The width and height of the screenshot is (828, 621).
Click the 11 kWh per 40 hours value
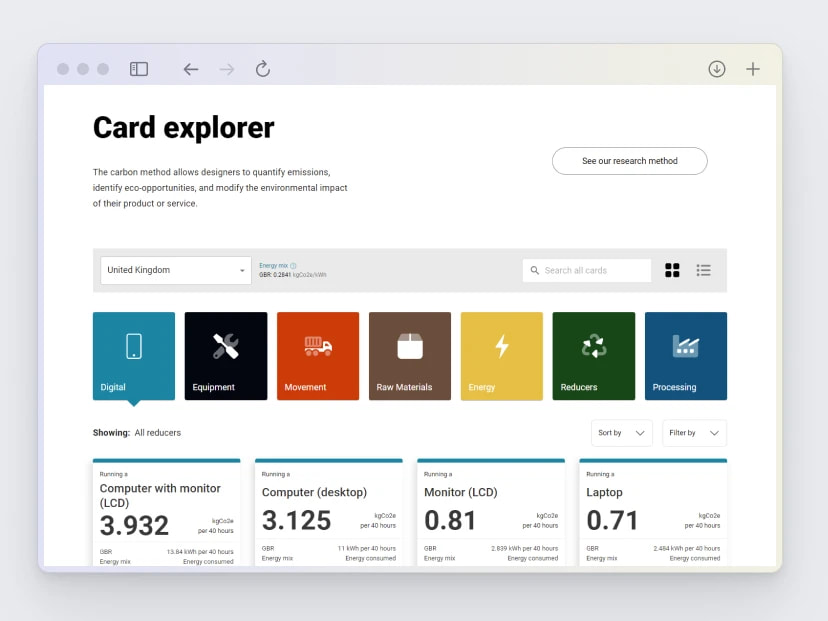(x=367, y=549)
